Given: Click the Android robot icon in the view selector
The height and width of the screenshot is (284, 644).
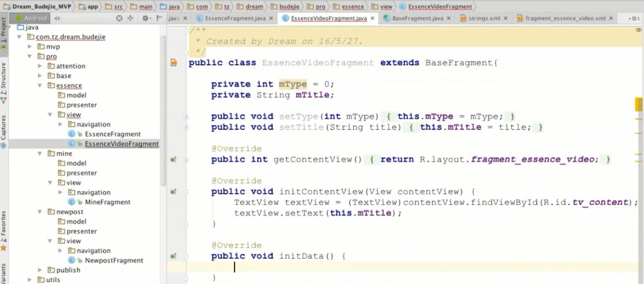Looking at the screenshot, I should [x=17, y=18].
